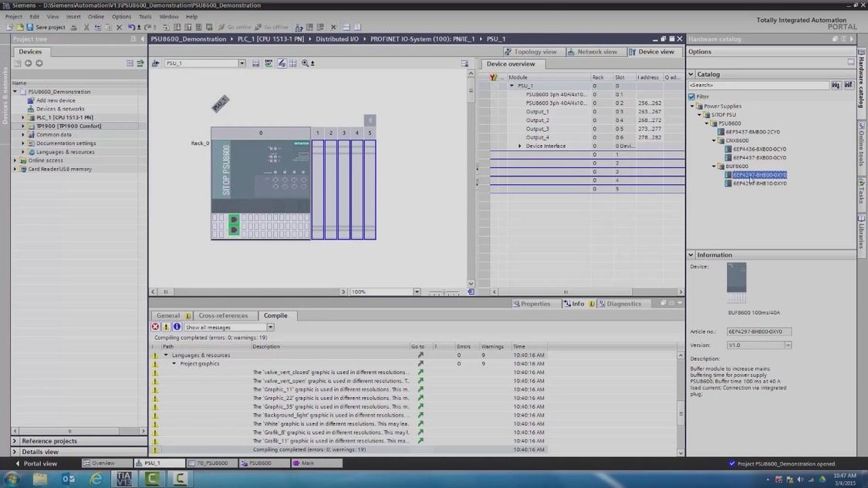Viewport: 868px width, 488px height.
Task: Click the warnings filter icon in Compile tab
Action: 166,327
